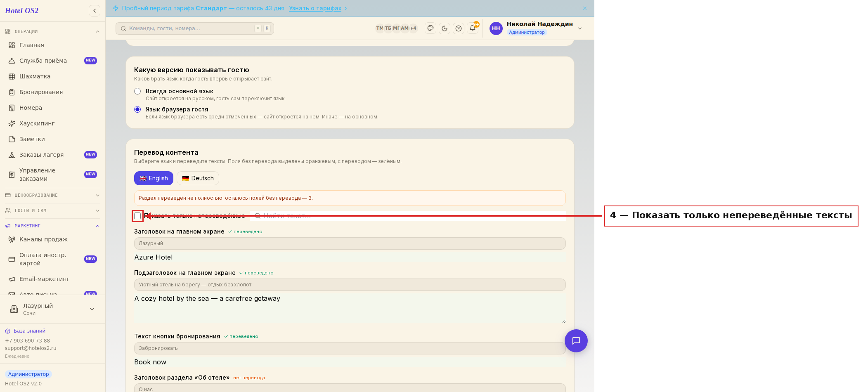The width and height of the screenshot is (868, 392).
Task: Open the color theme palette
Action: click(430, 28)
